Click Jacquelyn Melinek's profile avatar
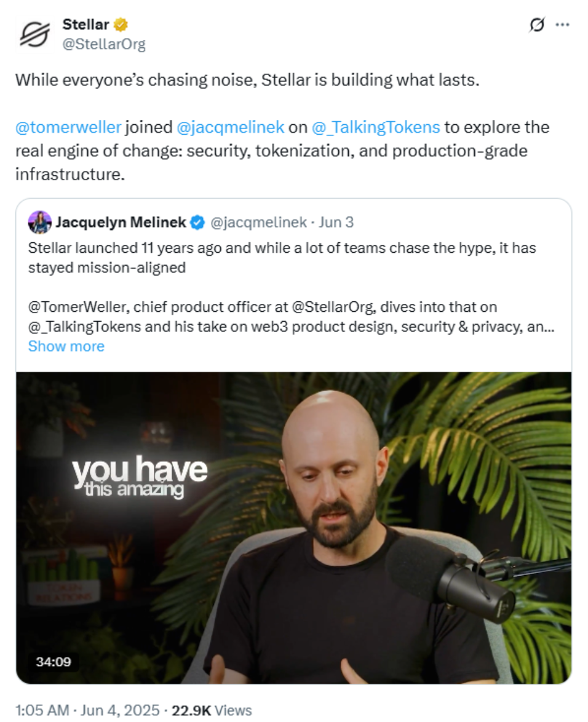 tap(39, 223)
